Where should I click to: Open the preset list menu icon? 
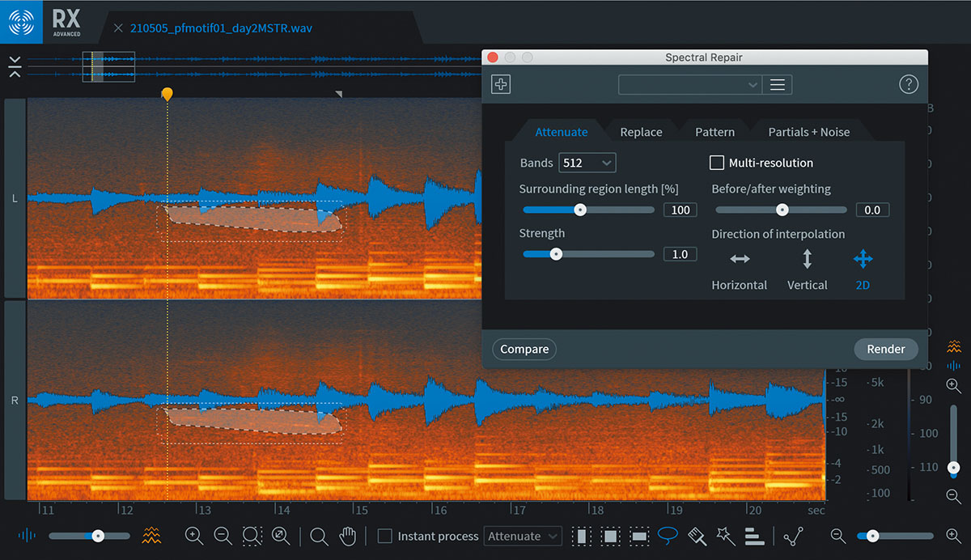[x=778, y=84]
